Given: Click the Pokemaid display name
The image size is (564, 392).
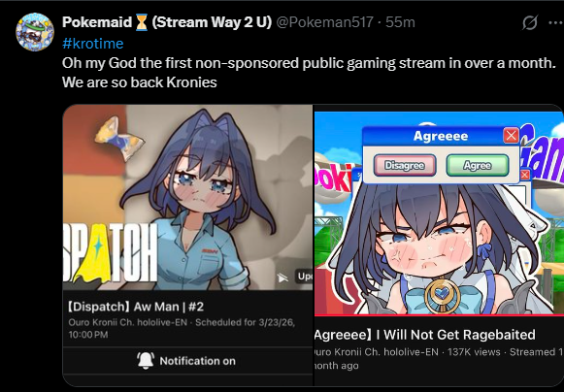Looking at the screenshot, I should (97, 22).
